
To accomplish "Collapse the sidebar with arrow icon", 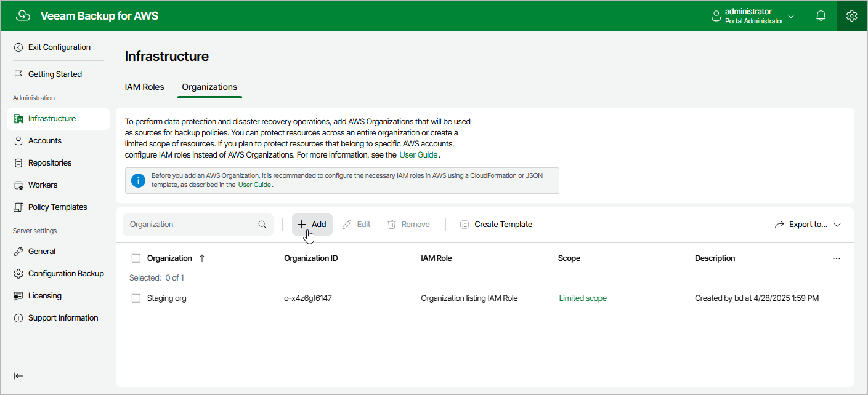I will click(18, 376).
